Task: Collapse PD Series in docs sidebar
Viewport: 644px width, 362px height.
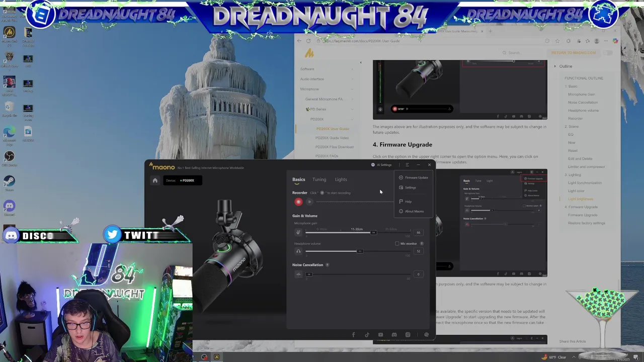Action: coord(352,109)
